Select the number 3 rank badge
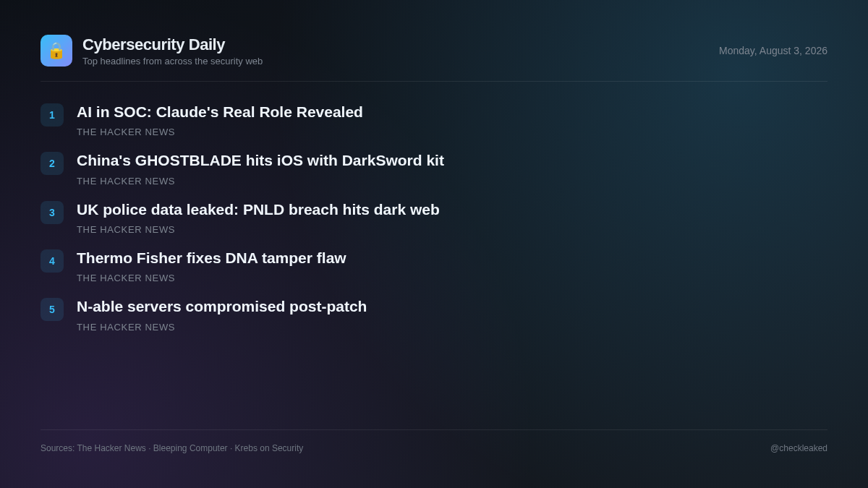Viewport: 868px width, 488px height. coord(52,213)
